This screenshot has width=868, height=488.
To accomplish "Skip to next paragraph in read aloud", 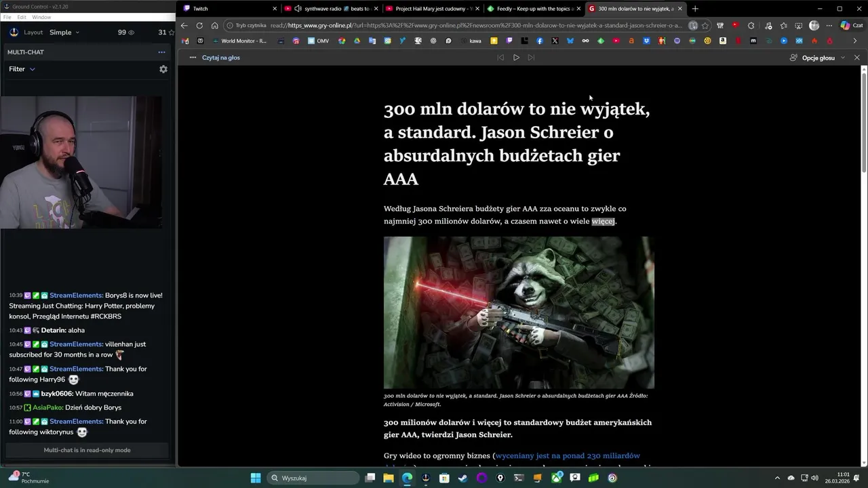I will click(x=531, y=58).
